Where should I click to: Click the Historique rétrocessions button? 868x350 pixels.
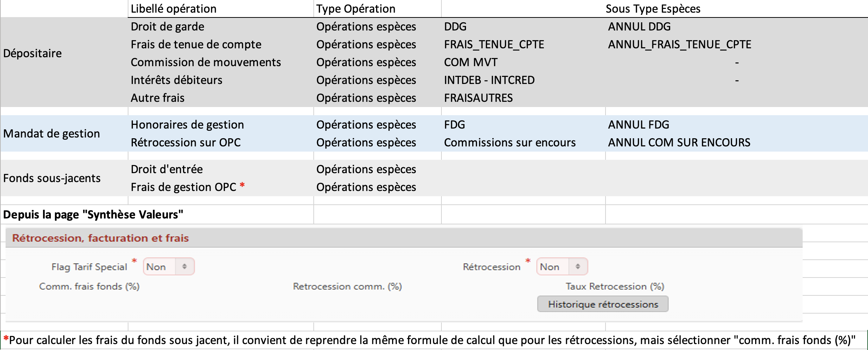[603, 304]
